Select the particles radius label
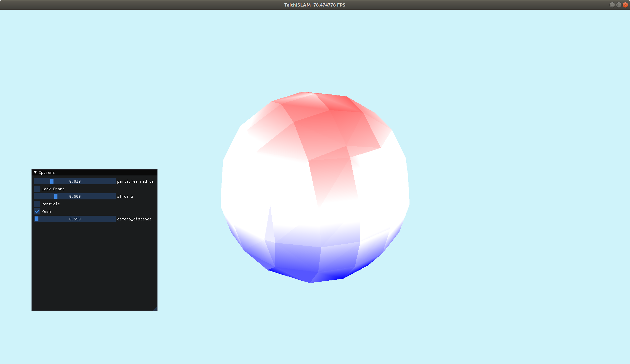The width and height of the screenshot is (630, 364). tap(136, 181)
